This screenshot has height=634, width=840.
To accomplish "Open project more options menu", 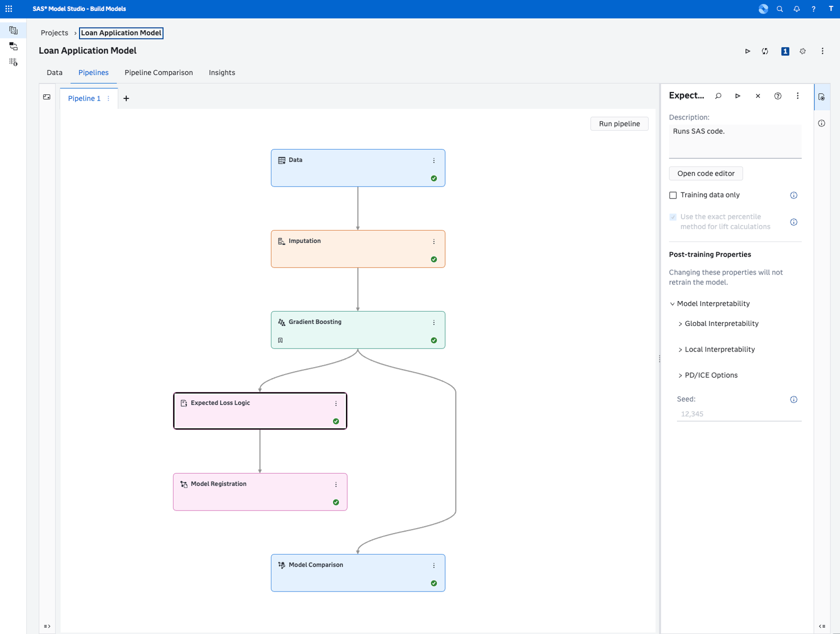I will 822,51.
